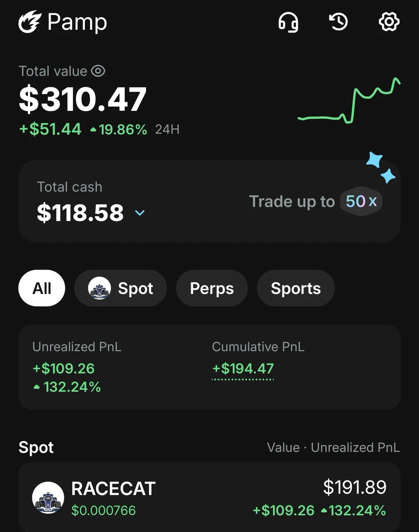Open transaction history clock icon

pos(339,22)
